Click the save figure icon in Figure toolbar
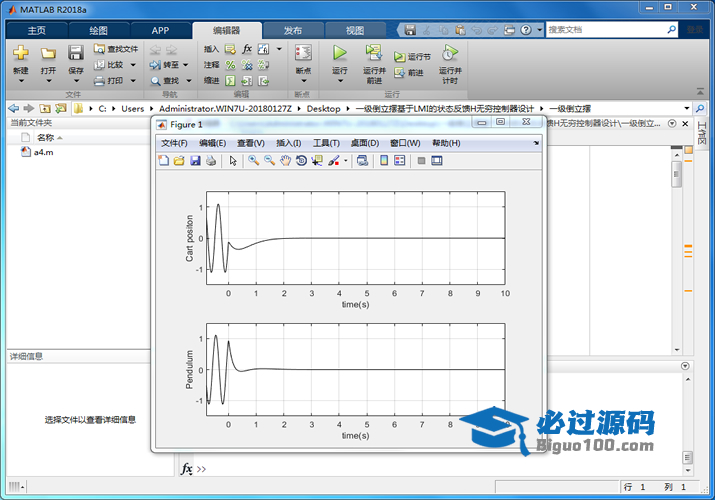715x500 pixels. [x=195, y=160]
